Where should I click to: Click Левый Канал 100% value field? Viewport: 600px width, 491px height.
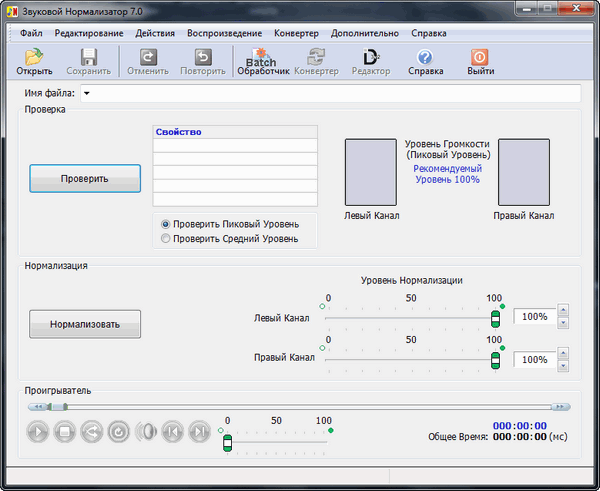pyautogui.click(x=534, y=316)
